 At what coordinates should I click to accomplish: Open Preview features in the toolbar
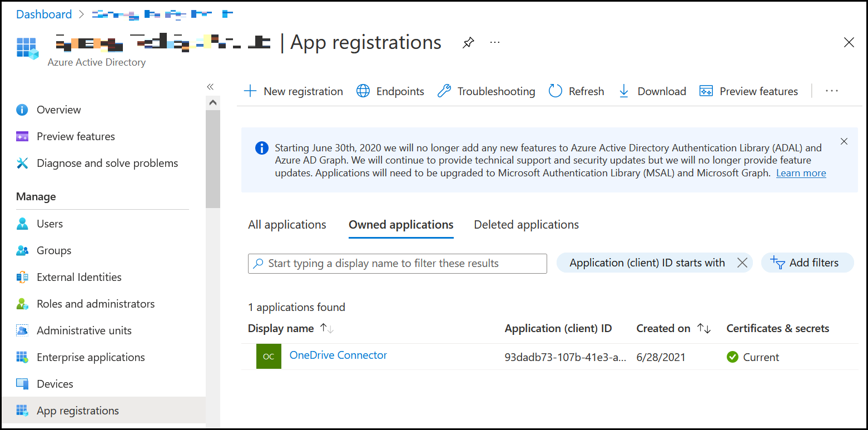pyautogui.click(x=748, y=91)
